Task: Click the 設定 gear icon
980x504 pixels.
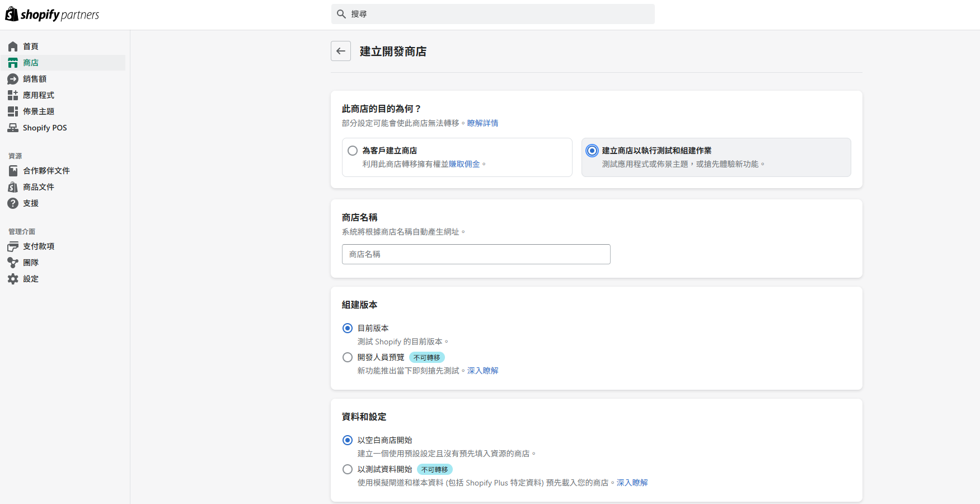Action: click(13, 279)
